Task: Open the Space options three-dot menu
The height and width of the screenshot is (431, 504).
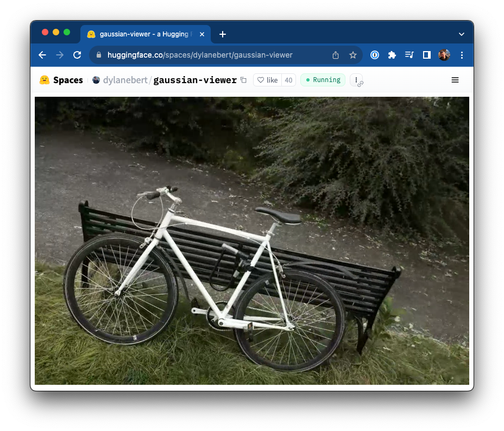Action: pos(356,80)
